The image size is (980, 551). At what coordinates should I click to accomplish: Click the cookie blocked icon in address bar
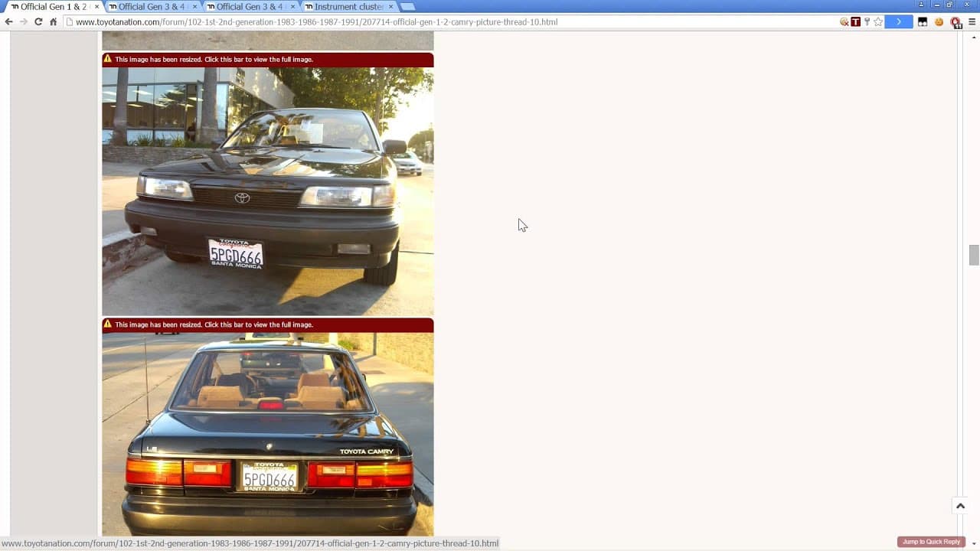pos(844,22)
